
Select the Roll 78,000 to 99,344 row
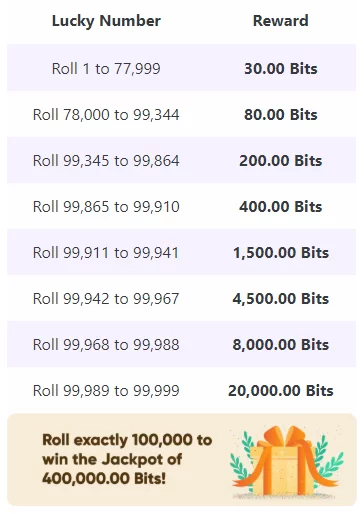[x=182, y=114]
